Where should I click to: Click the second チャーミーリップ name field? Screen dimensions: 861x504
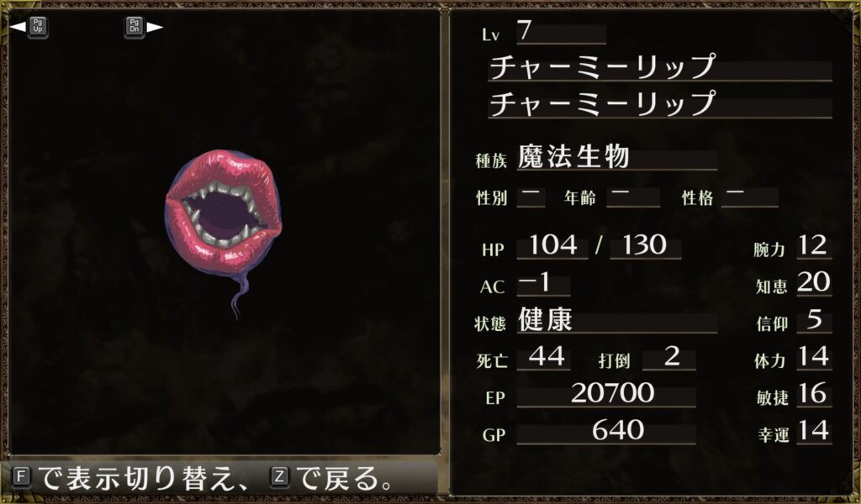click(x=659, y=105)
